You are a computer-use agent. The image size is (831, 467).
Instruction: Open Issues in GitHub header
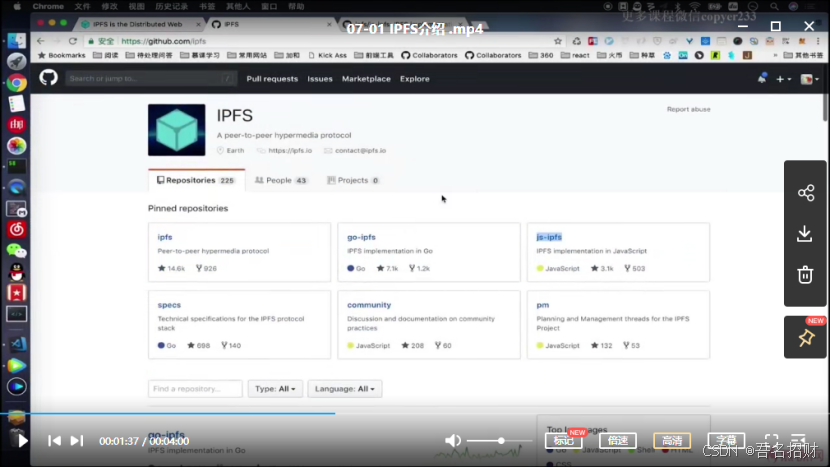[320, 78]
